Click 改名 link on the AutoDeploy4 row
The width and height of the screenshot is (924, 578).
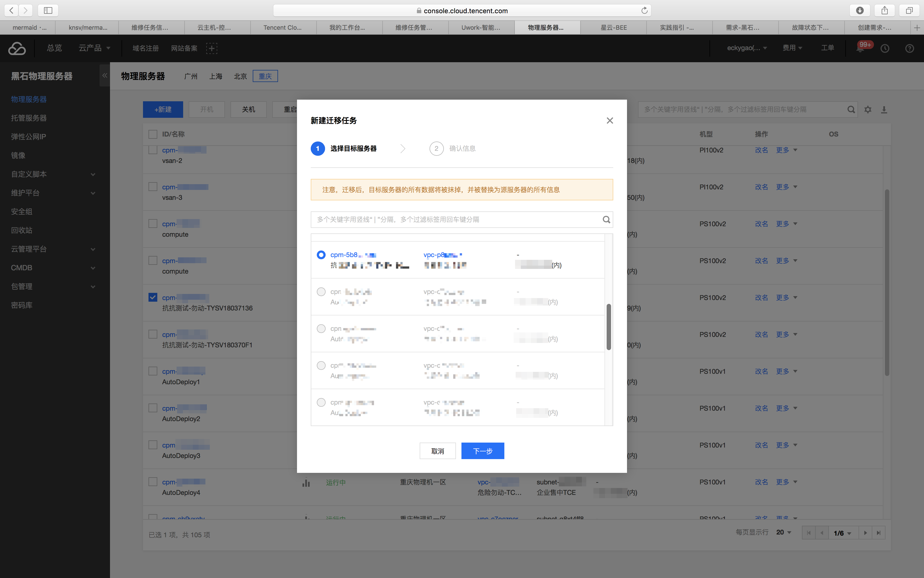tap(761, 482)
